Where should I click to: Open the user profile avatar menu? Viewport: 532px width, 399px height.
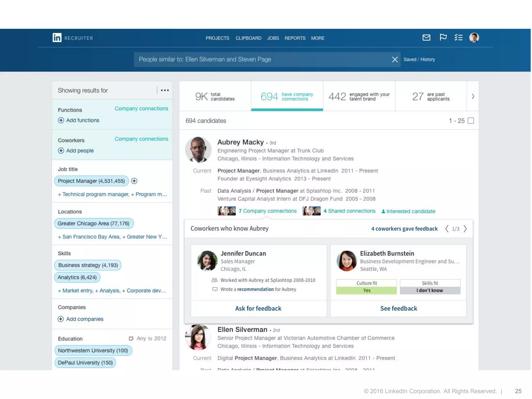(x=474, y=38)
